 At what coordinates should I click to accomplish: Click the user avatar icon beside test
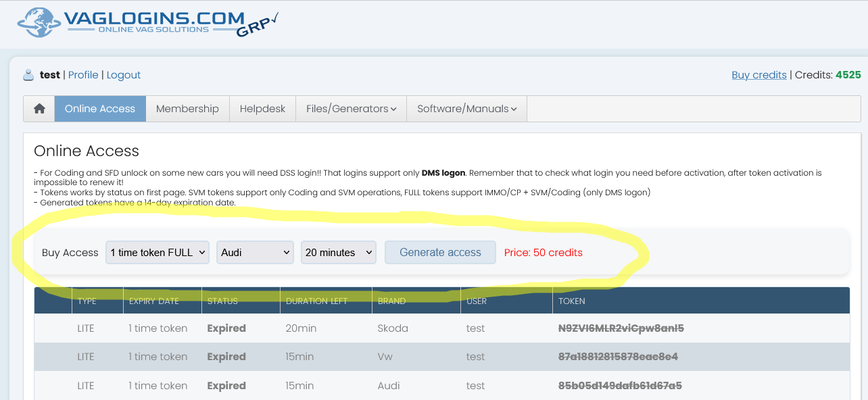click(x=28, y=75)
